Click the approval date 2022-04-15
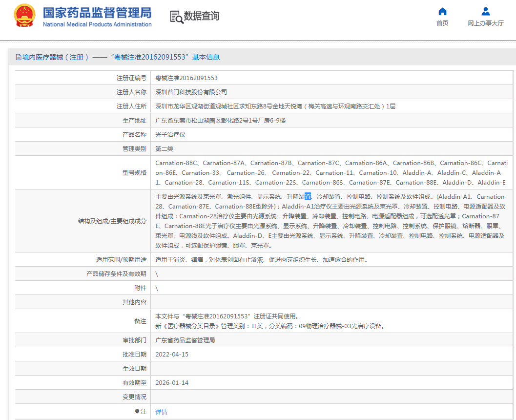The image size is (516, 420). pos(172,354)
